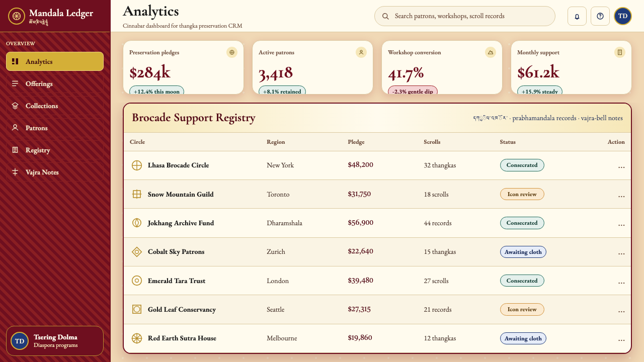Click the Workshop conversion triangle icon

(x=491, y=52)
